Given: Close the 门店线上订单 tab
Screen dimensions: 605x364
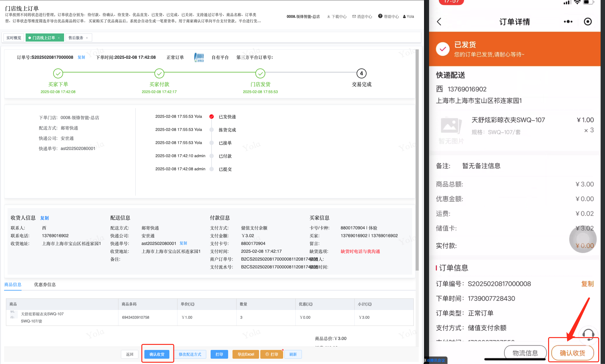Looking at the screenshot, I should click(x=59, y=38).
